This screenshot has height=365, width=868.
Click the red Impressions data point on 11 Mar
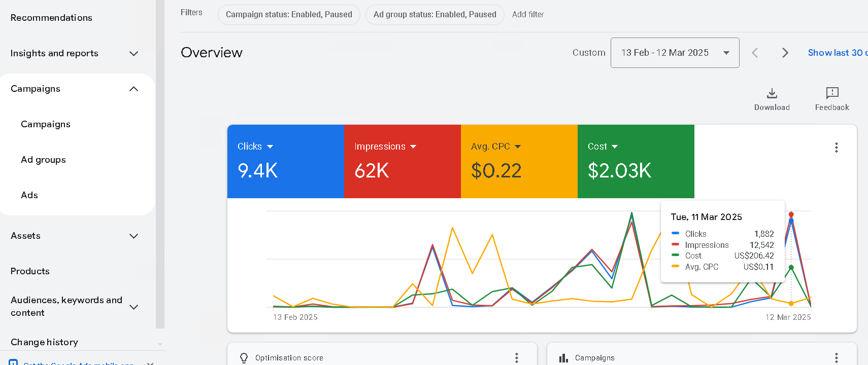coord(791,215)
